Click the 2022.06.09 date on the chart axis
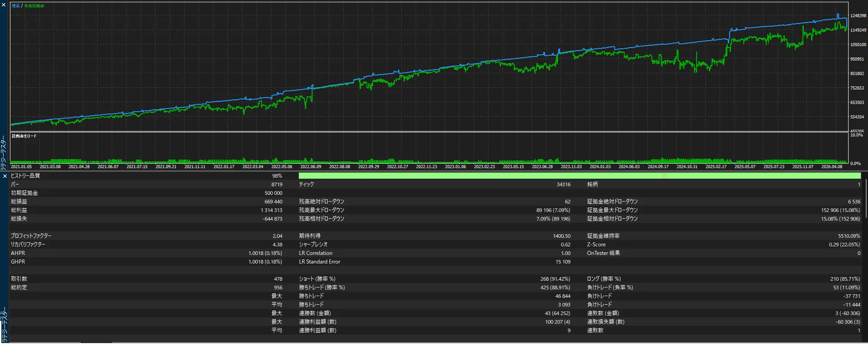This screenshot has width=868, height=344. (311, 167)
